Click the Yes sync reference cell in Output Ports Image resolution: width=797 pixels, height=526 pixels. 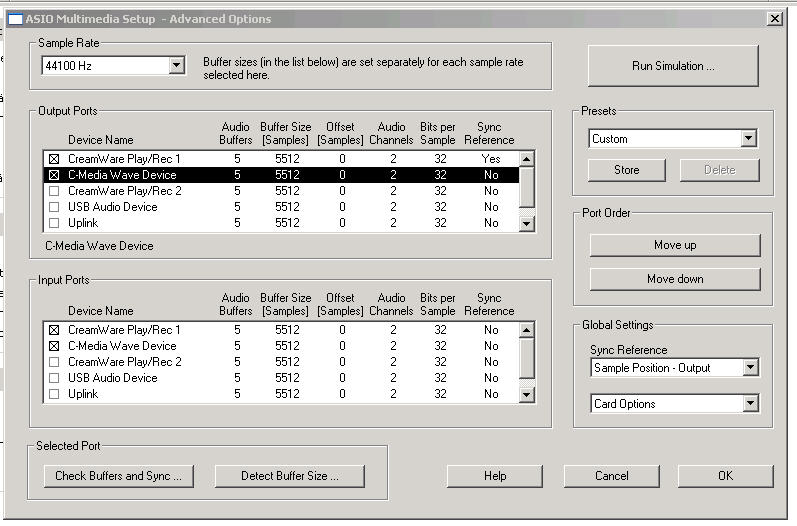491,159
